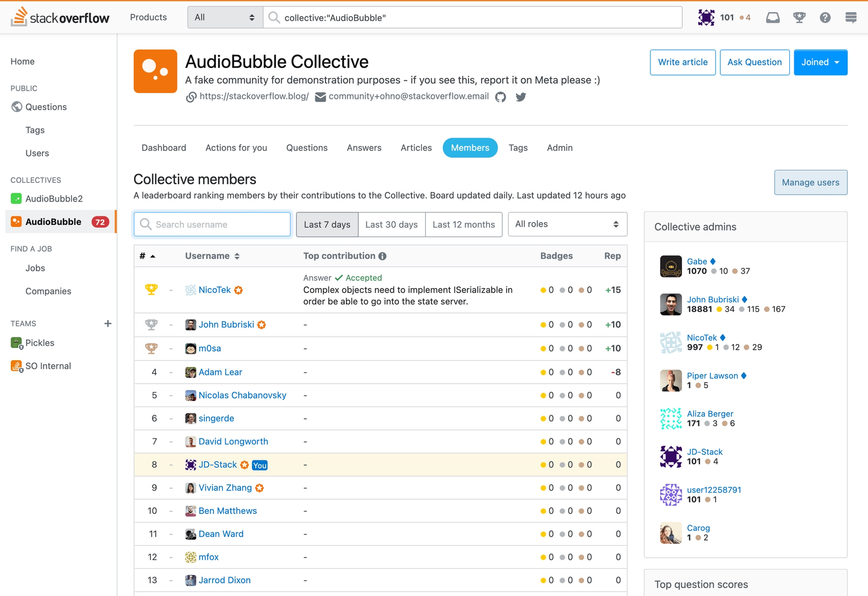Click Gabe's avatar in Collective admins
The height and width of the screenshot is (596, 868).
tap(671, 266)
